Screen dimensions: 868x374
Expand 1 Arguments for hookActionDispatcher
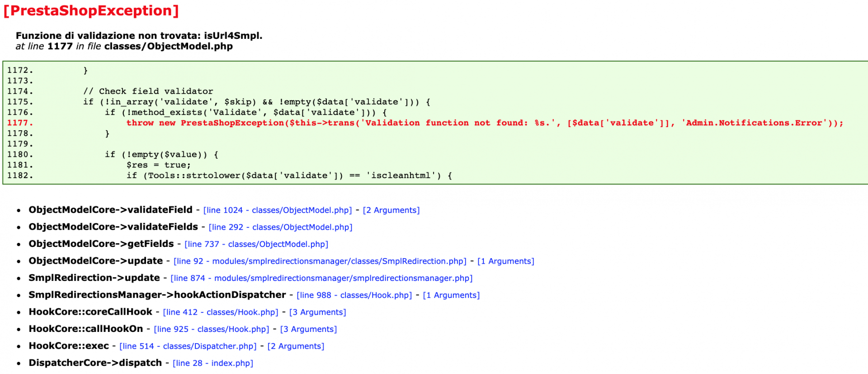tap(451, 295)
